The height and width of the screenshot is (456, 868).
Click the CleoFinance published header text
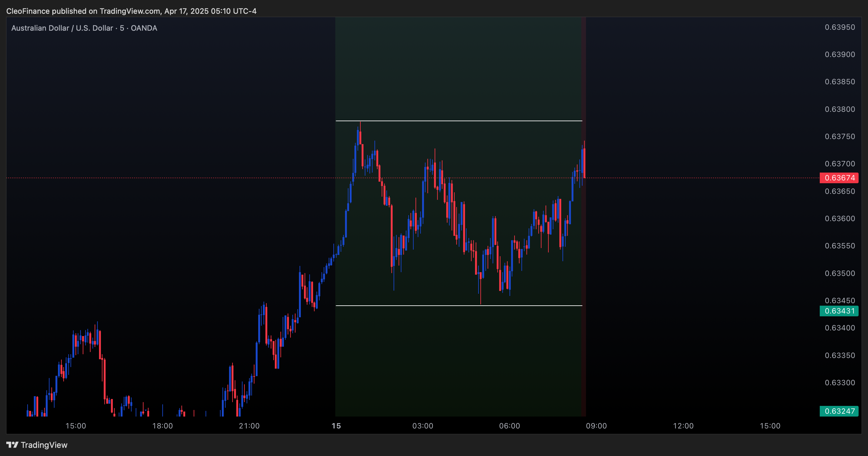131,11
